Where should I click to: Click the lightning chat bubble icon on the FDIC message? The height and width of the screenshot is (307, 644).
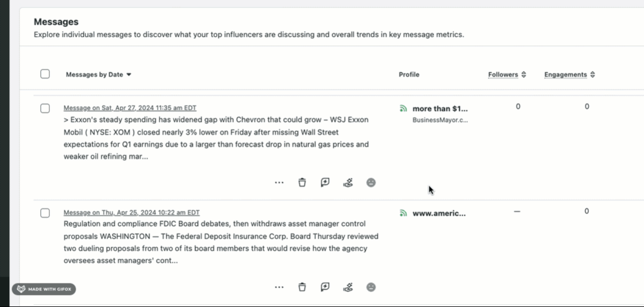[x=325, y=287]
